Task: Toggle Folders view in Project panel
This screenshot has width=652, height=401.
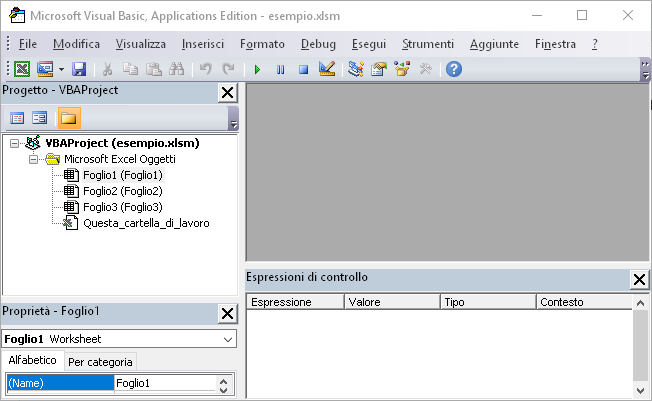Action: point(69,118)
